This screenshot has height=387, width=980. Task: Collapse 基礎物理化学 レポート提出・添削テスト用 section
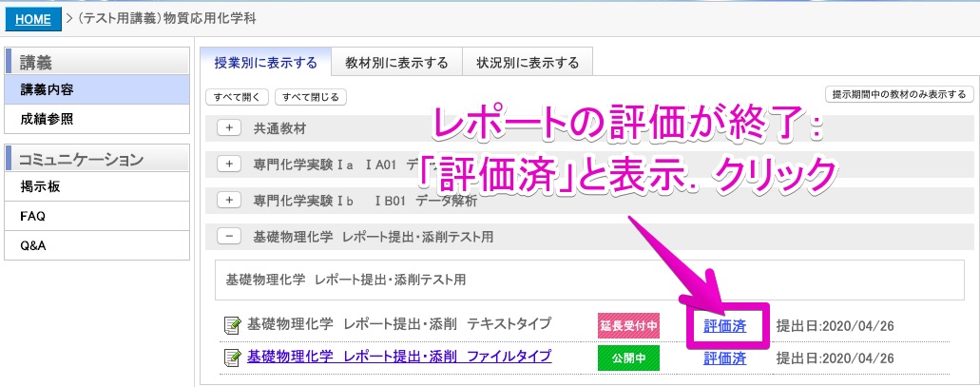(229, 237)
